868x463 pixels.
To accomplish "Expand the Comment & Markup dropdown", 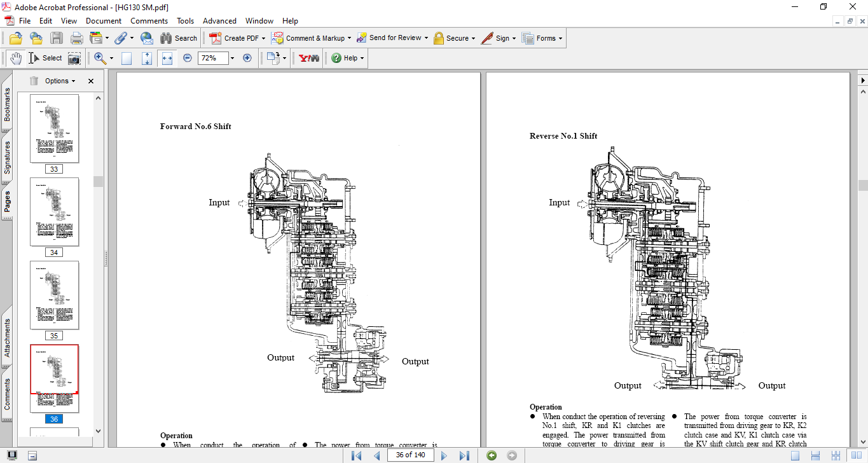I will (349, 38).
